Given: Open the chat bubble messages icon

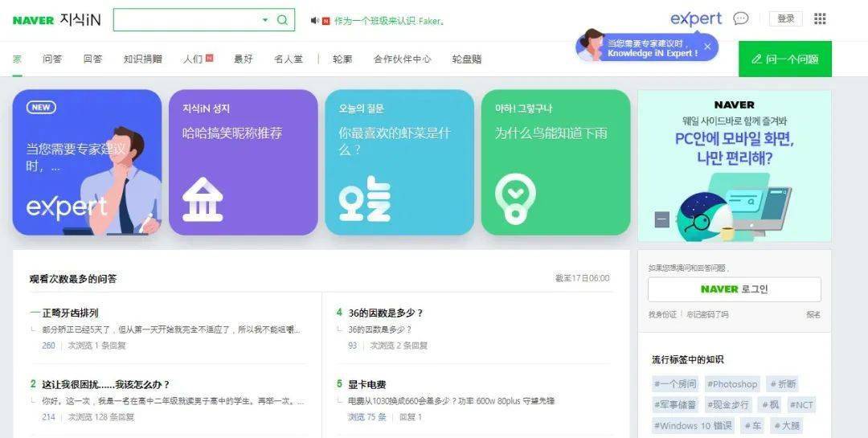Looking at the screenshot, I should click(741, 18).
